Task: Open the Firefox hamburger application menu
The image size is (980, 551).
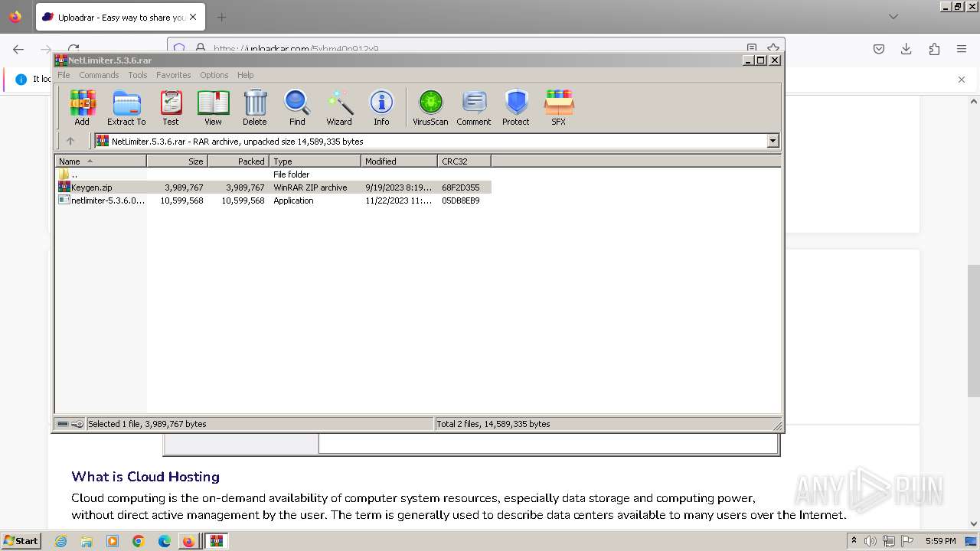Action: click(x=962, y=49)
